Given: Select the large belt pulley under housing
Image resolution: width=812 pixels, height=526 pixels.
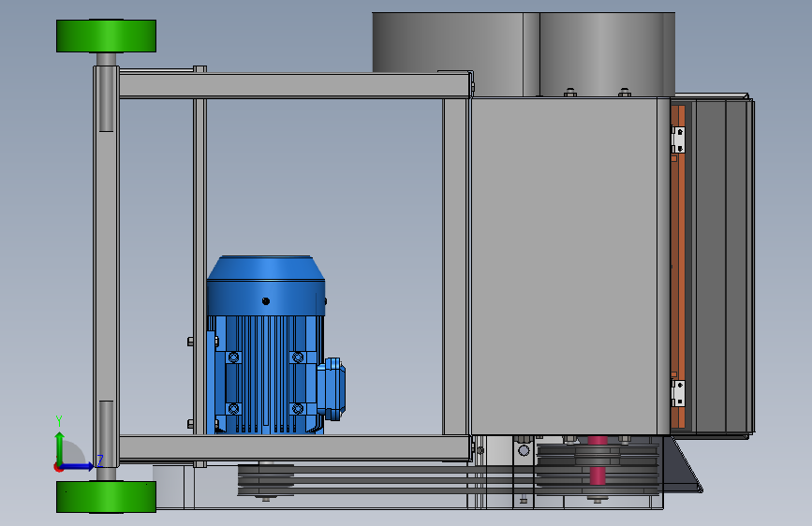Looking at the screenshot, I should coord(598,470).
